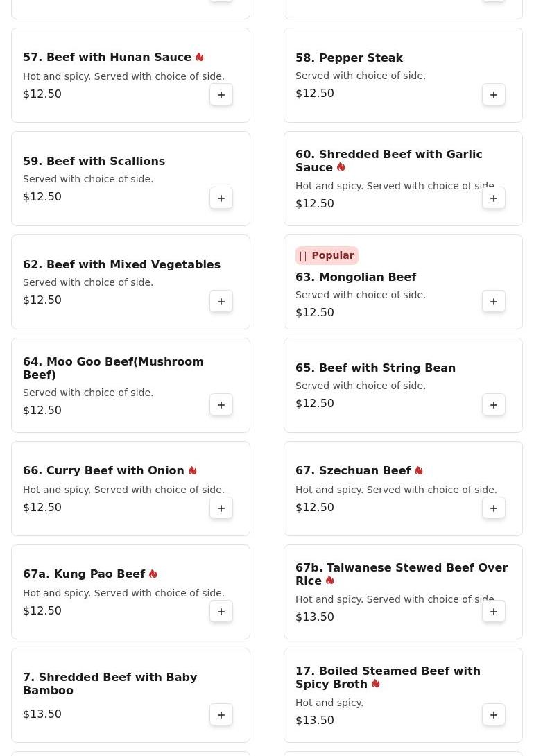Open the Pepper Steak item details

[349, 58]
